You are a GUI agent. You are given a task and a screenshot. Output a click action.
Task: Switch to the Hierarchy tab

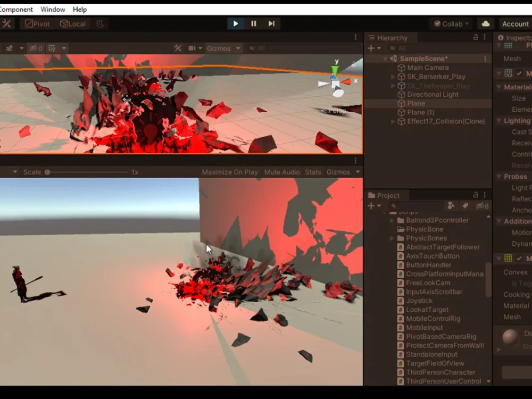coord(388,38)
